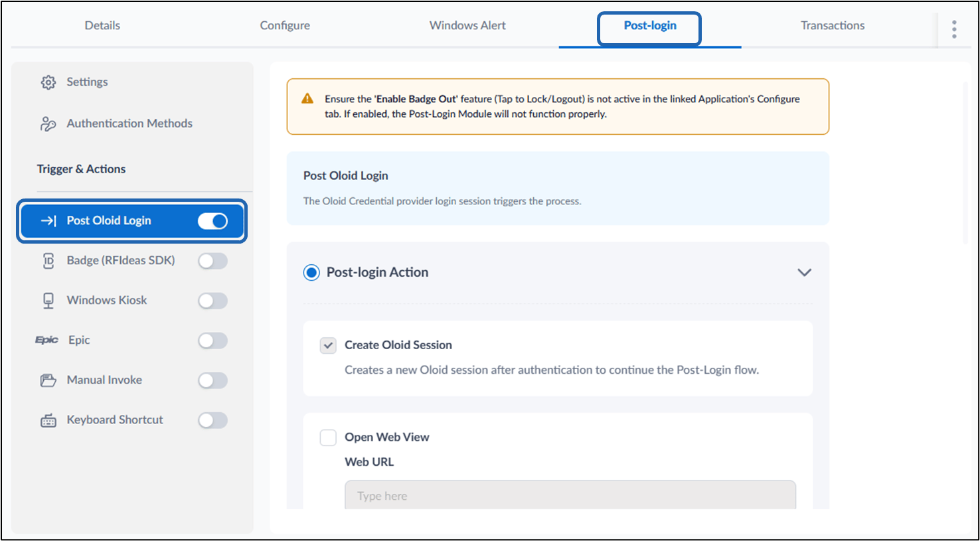Check the Open Web View checkbox
Image resolution: width=980 pixels, height=541 pixels.
coord(328,437)
